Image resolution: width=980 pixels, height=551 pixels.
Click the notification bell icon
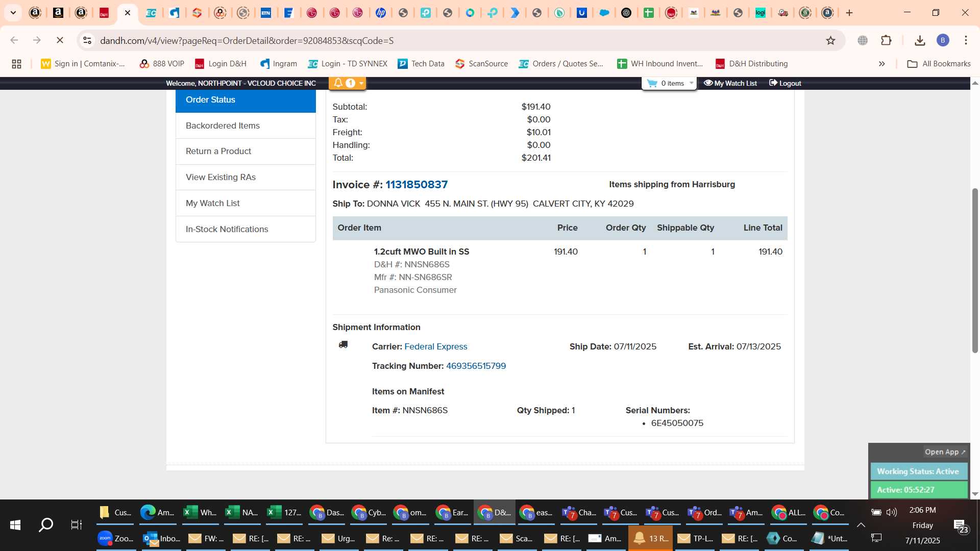tap(338, 83)
